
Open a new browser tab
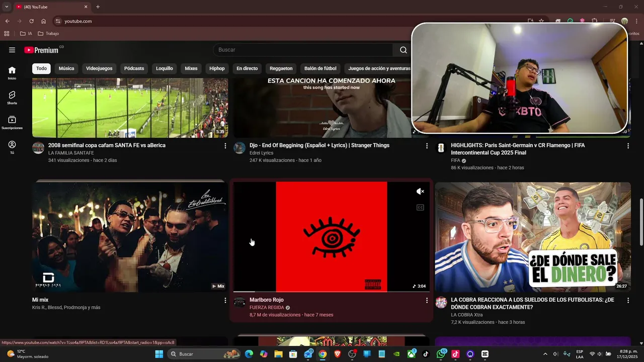(x=98, y=7)
